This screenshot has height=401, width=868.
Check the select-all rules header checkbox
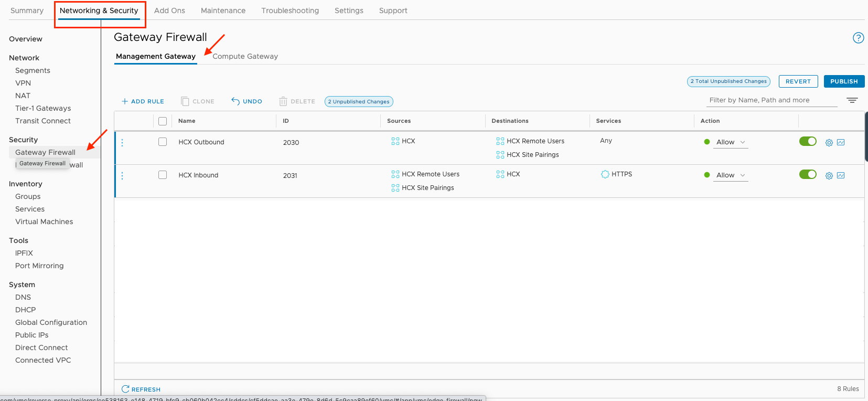(x=163, y=121)
